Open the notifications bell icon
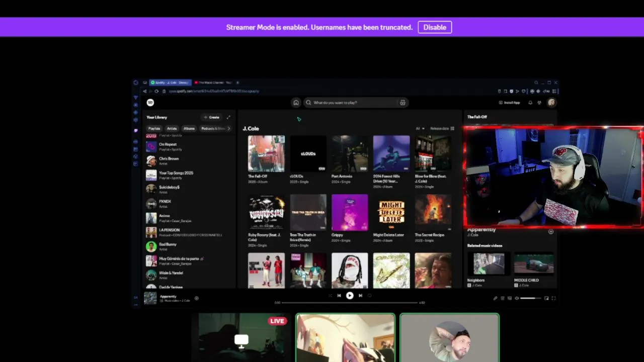The height and width of the screenshot is (362, 644). coord(530,103)
